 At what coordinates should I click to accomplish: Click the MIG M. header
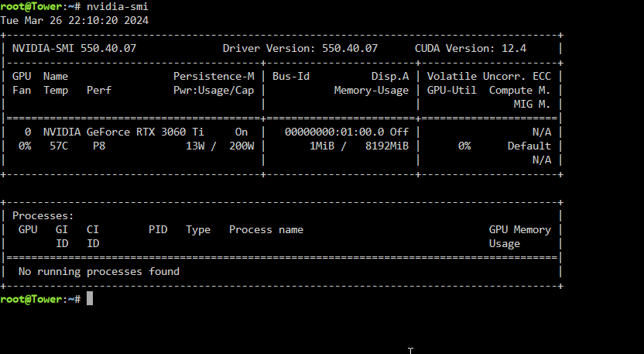532,105
